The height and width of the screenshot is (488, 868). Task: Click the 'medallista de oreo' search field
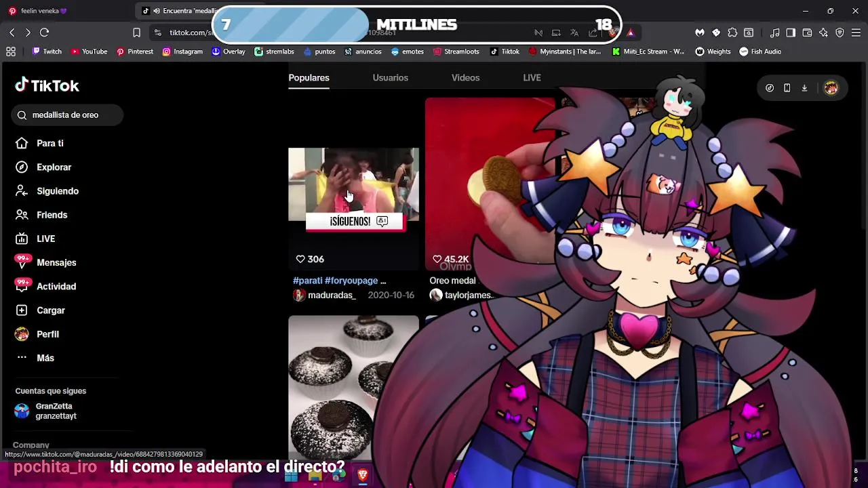(67, 115)
